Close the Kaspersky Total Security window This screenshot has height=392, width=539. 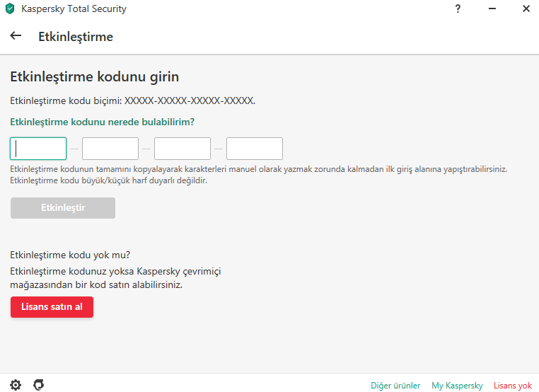click(x=526, y=8)
